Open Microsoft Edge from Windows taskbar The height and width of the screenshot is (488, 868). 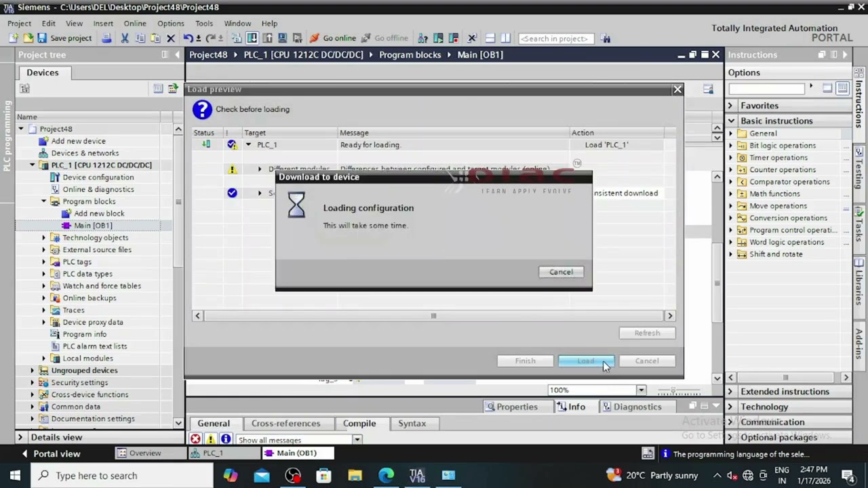(386, 475)
